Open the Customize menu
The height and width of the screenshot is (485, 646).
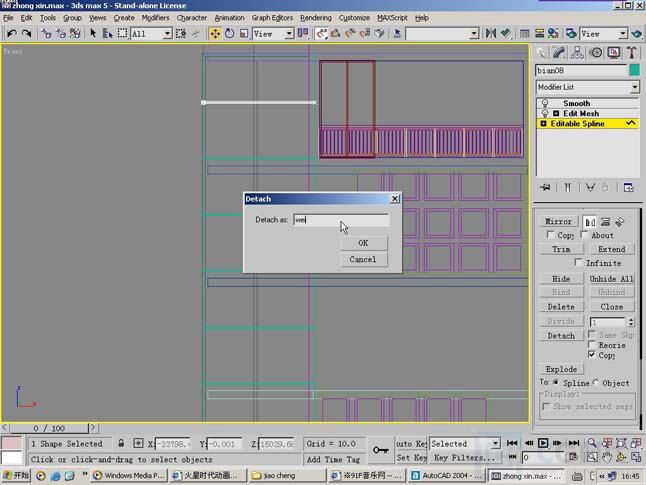(x=354, y=18)
